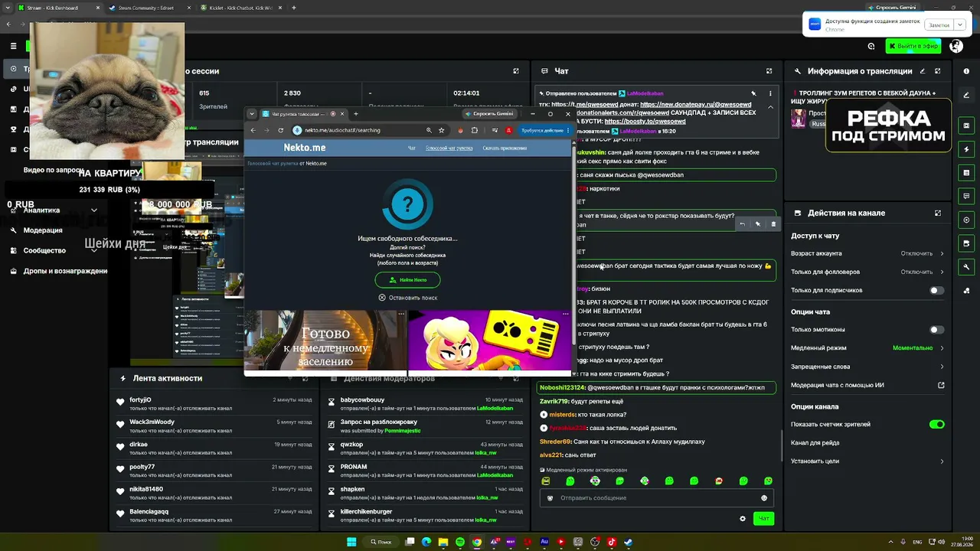Open the Windows Start menu
Screen dimensions: 980x551
351,542
